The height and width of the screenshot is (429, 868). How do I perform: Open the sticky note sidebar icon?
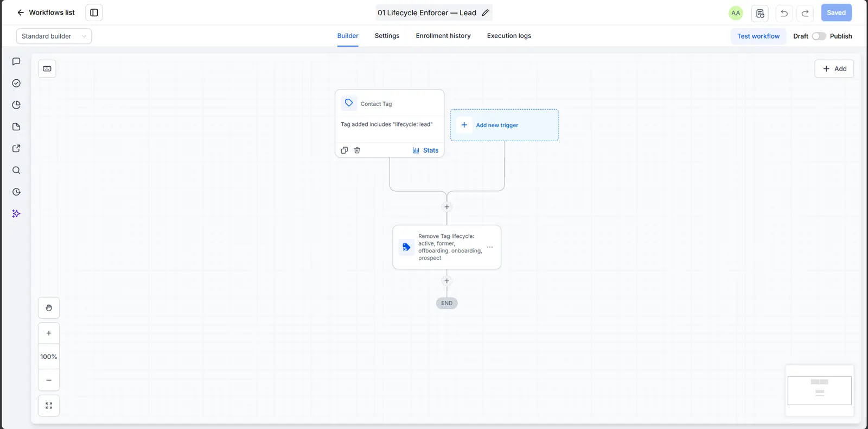pyautogui.click(x=16, y=127)
